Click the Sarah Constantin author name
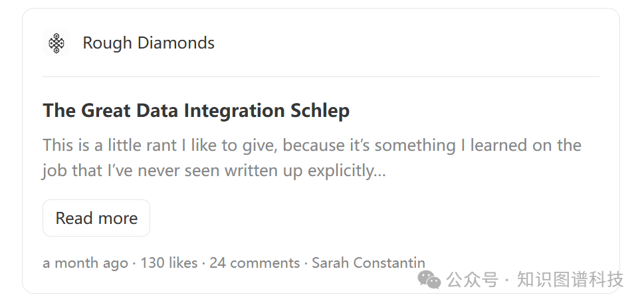This screenshot has height=305, width=644. coord(368,262)
